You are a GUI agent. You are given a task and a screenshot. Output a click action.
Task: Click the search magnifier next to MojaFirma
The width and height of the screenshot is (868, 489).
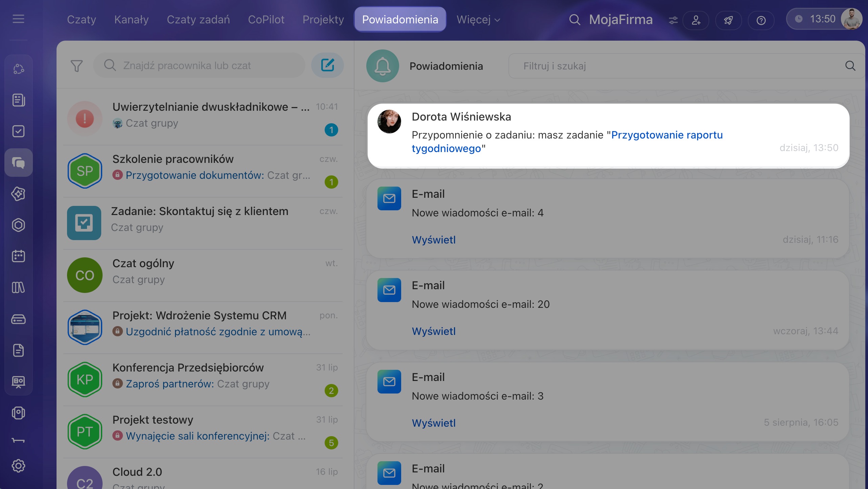click(x=574, y=20)
